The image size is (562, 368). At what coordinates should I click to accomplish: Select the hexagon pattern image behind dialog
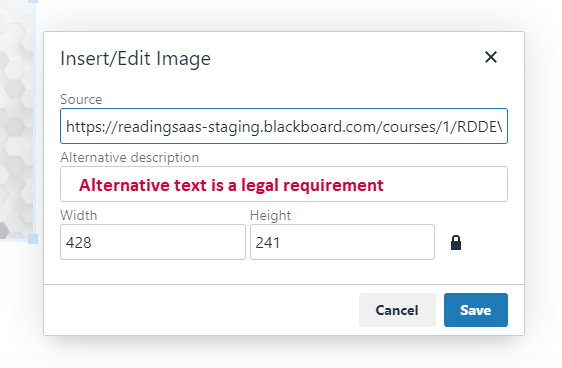[x=16, y=118]
